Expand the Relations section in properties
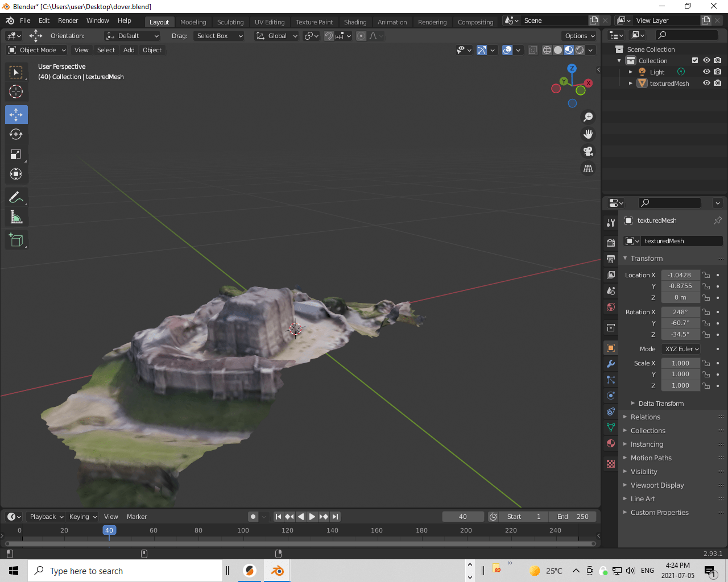Image resolution: width=728 pixels, height=582 pixels. [x=644, y=417]
